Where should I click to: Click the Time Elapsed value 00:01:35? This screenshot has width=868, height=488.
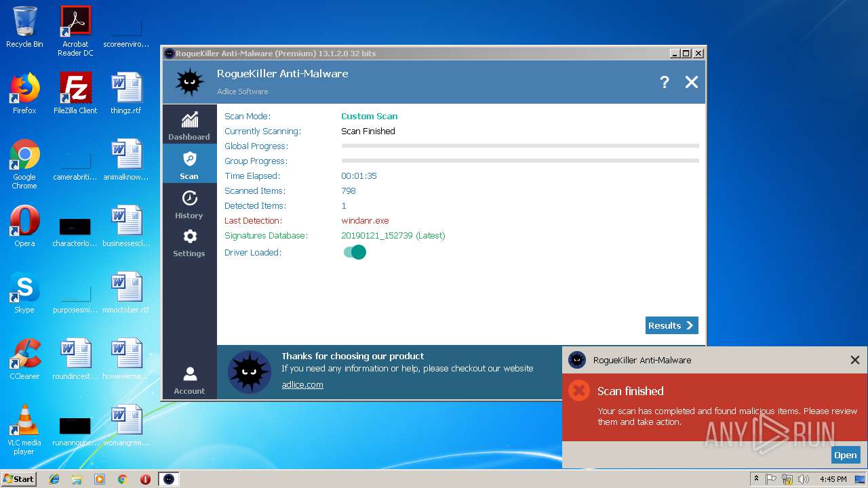pos(359,176)
